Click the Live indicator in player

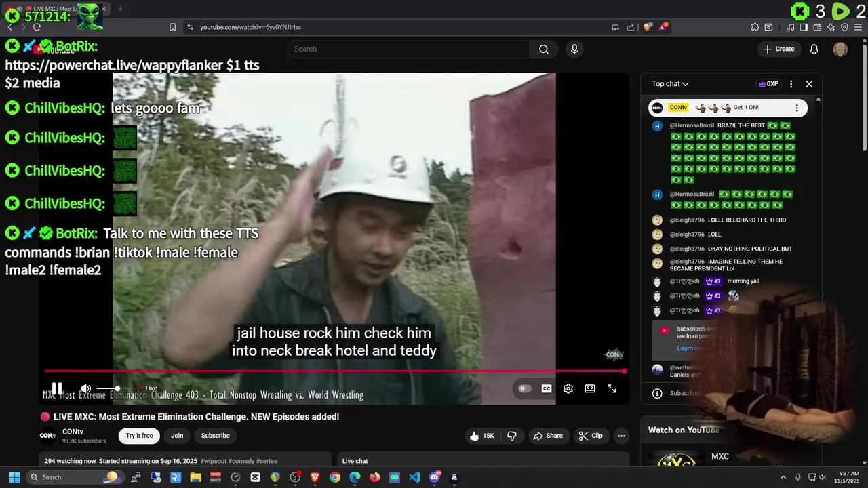point(149,388)
